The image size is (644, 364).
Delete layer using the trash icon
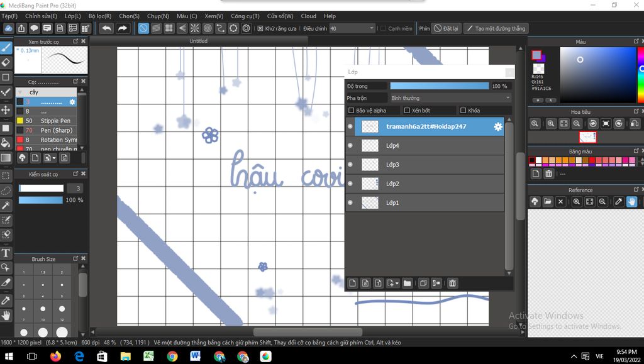click(452, 284)
